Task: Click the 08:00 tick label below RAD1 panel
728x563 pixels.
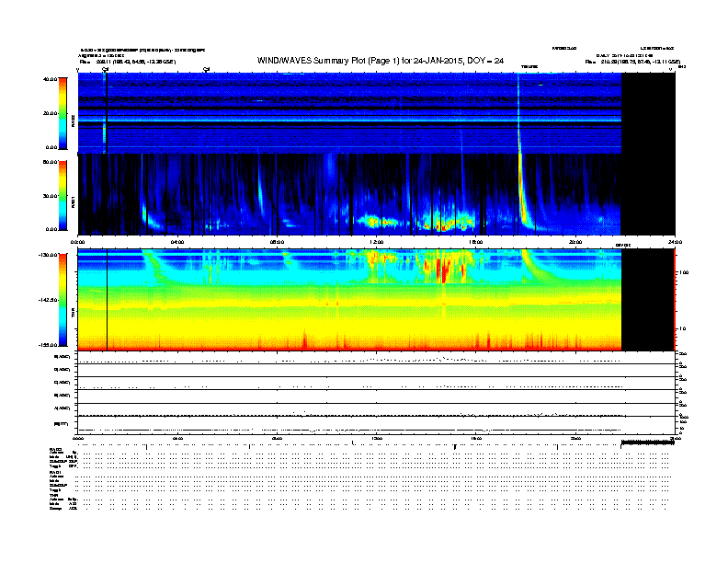Action: tap(277, 242)
